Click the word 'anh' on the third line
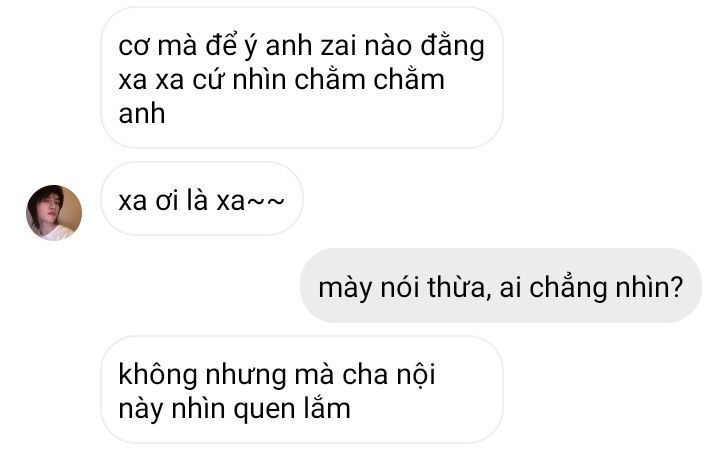Image resolution: width=720 pixels, height=451 pixels. tap(142, 113)
